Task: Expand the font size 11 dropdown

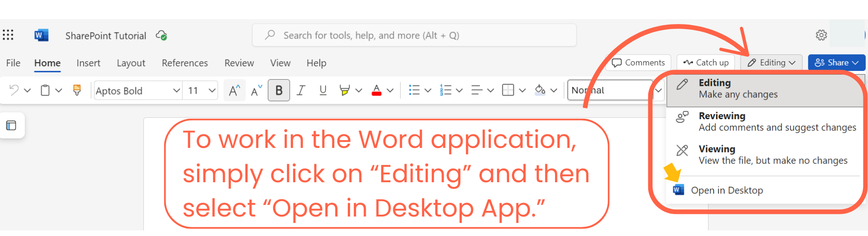Action: pyautogui.click(x=212, y=90)
